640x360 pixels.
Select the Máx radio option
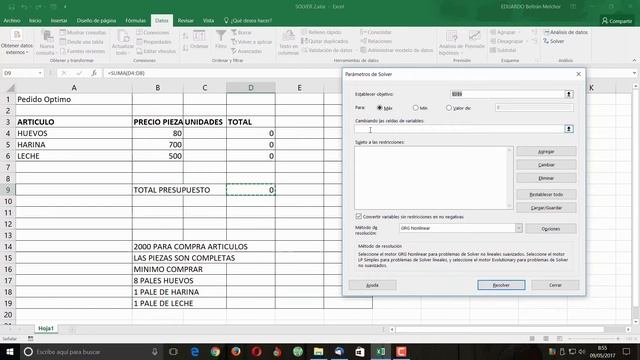pyautogui.click(x=380, y=108)
